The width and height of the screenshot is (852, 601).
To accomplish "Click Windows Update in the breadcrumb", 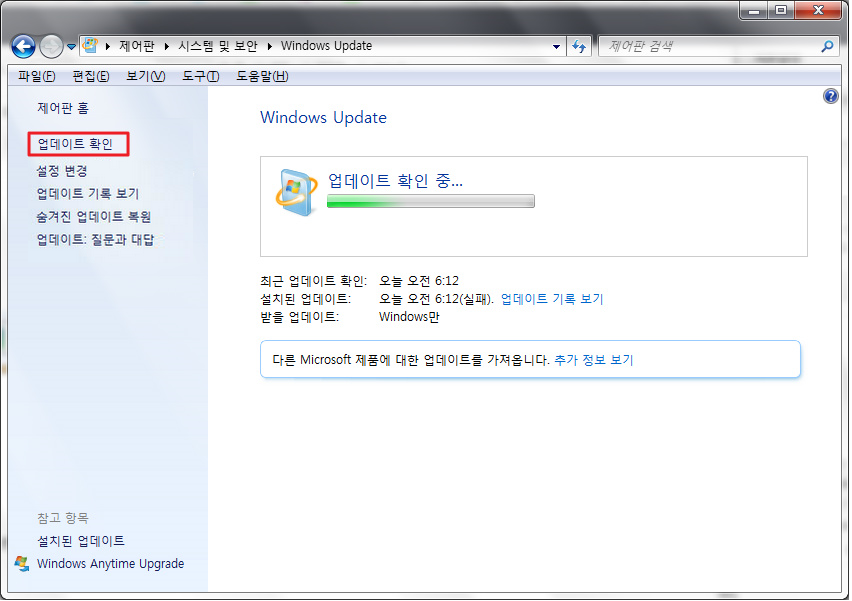I will (326, 46).
